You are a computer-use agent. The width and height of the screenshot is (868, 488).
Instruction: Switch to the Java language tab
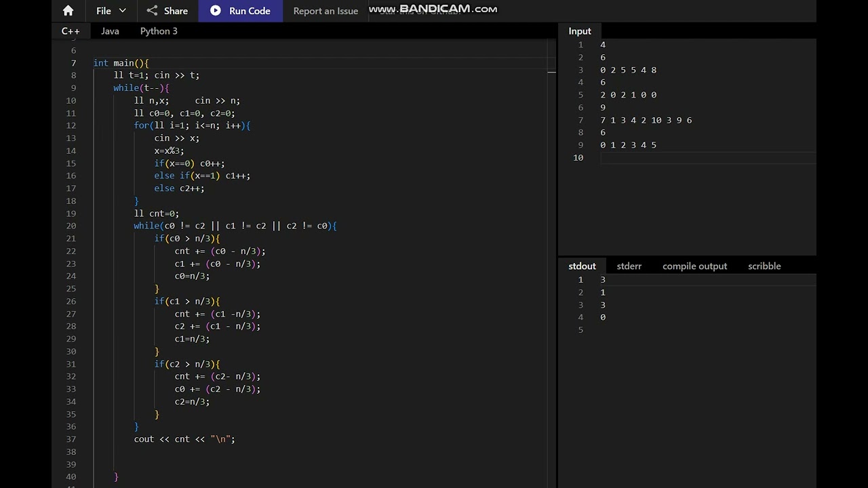tap(110, 31)
